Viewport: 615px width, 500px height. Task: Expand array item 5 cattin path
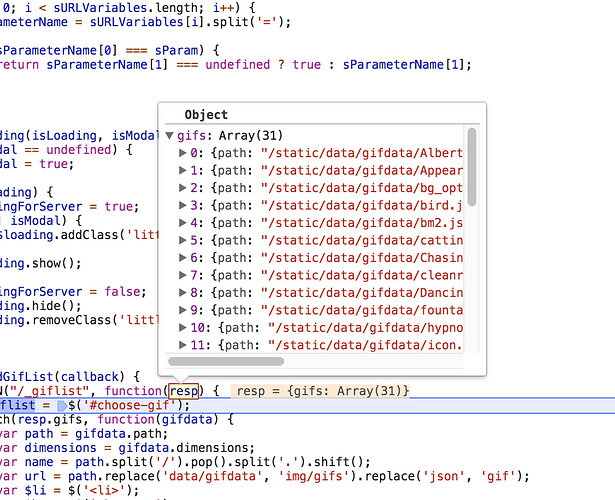pos(182,240)
